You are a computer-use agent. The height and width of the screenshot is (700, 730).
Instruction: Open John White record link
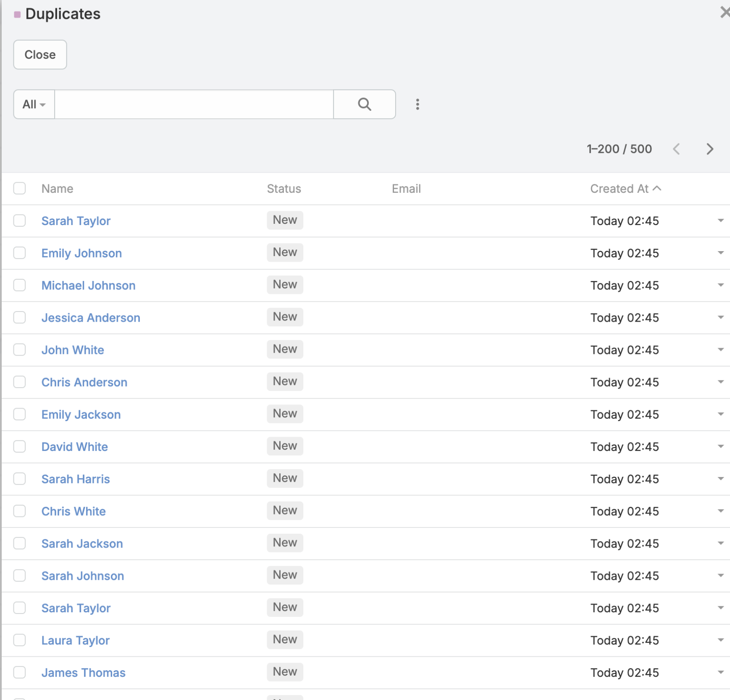coord(73,350)
